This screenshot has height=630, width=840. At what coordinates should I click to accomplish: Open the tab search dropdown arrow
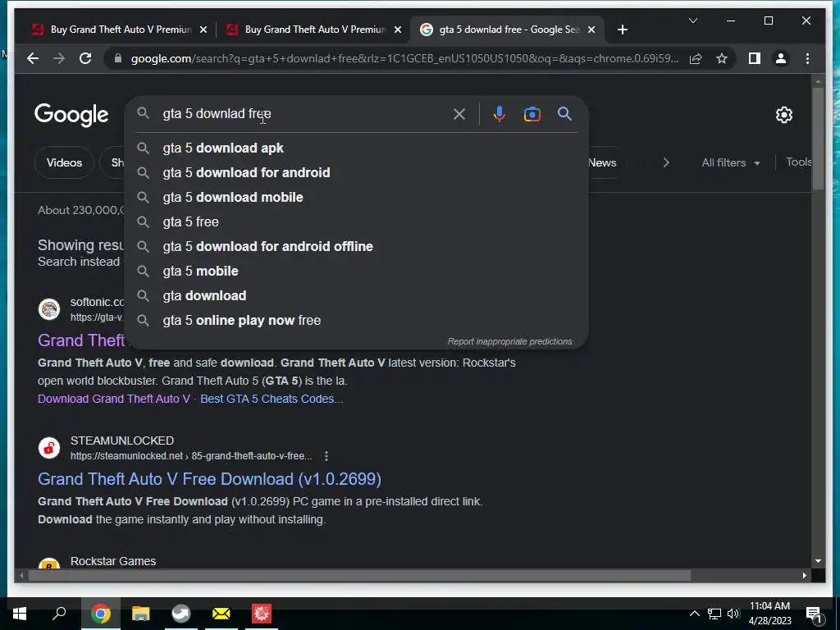click(692, 21)
